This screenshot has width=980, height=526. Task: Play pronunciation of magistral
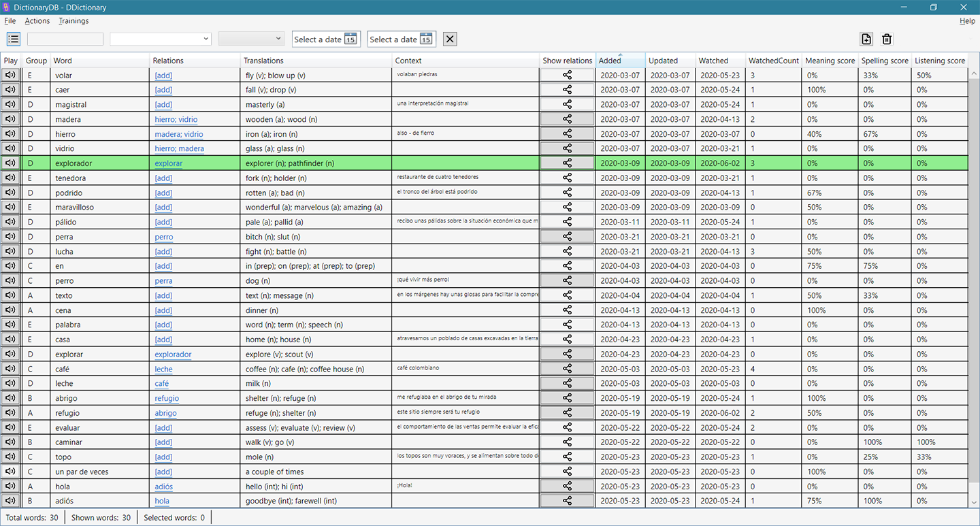[x=10, y=104]
